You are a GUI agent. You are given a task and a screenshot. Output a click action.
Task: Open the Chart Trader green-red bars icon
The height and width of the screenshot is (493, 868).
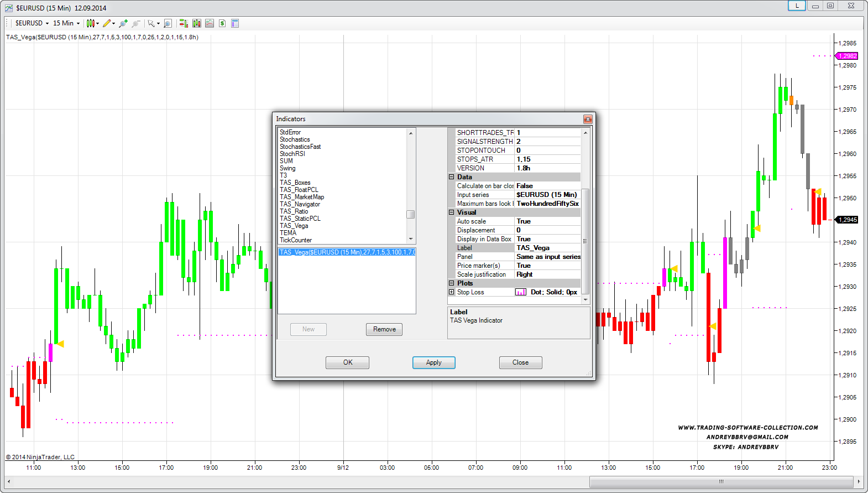pyautogui.click(x=184, y=23)
